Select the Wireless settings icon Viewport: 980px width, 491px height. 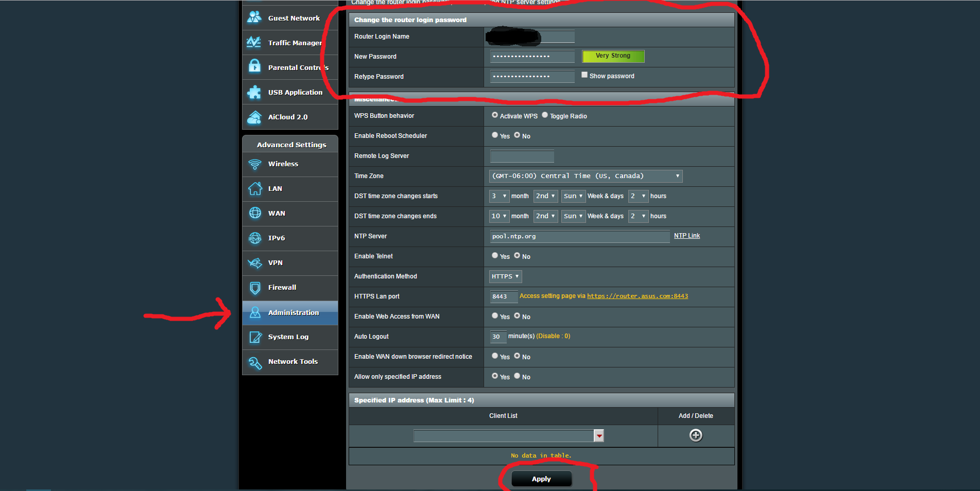click(254, 164)
